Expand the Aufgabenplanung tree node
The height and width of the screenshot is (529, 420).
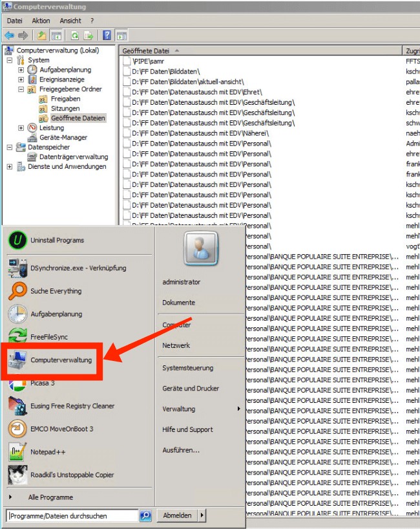[x=21, y=70]
